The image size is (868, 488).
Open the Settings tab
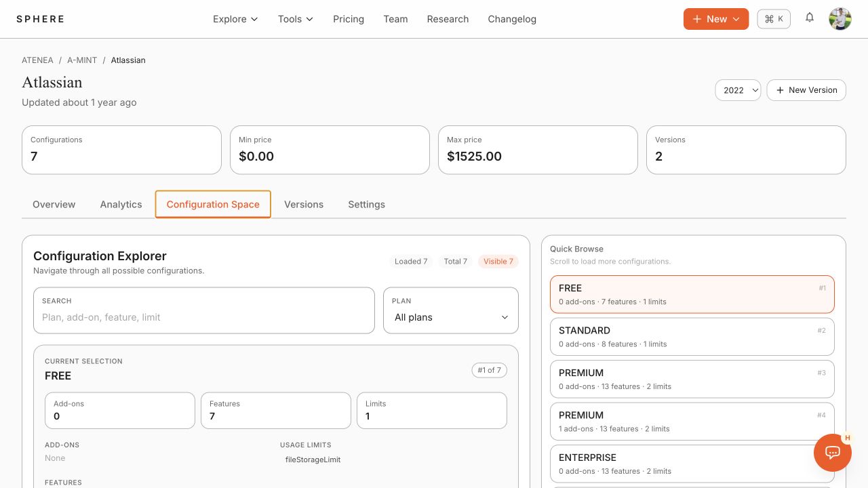pyautogui.click(x=367, y=204)
